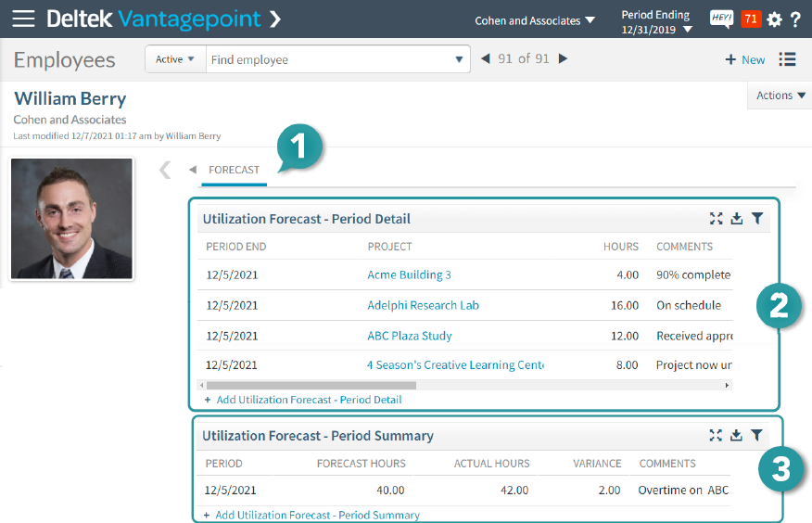The width and height of the screenshot is (812, 523).
Task: Open the 71 alerts badge
Action: (x=751, y=19)
